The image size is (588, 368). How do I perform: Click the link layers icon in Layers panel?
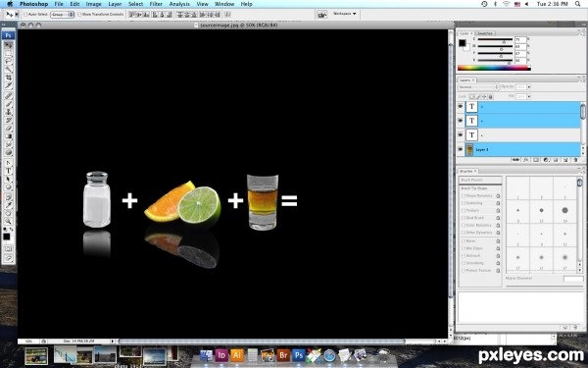coord(516,160)
